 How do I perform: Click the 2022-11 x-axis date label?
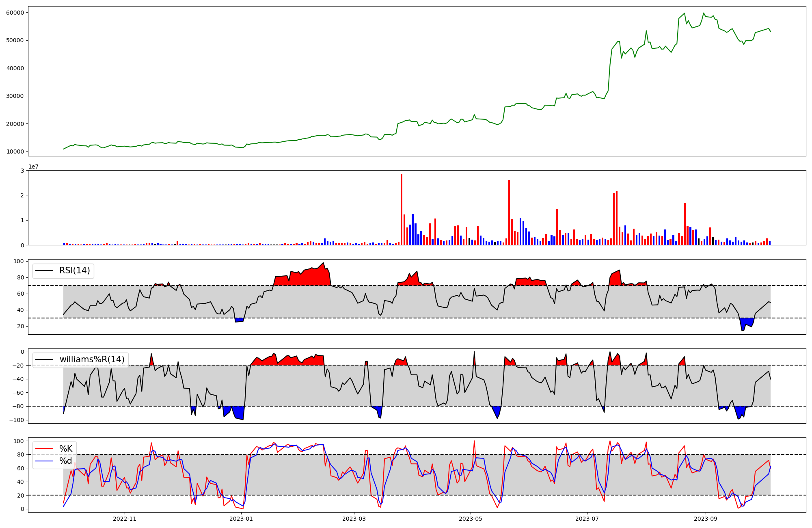(125, 519)
